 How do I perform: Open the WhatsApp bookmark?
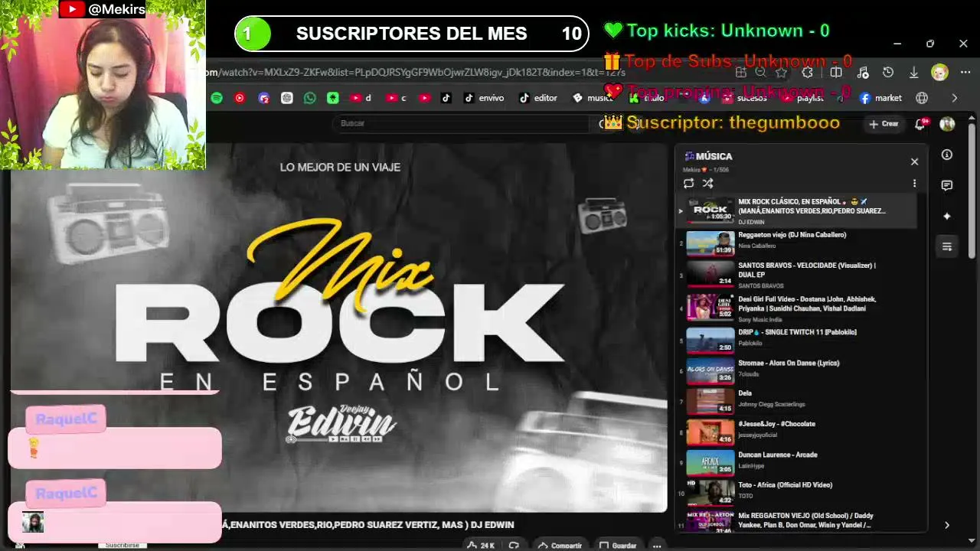[x=309, y=98]
